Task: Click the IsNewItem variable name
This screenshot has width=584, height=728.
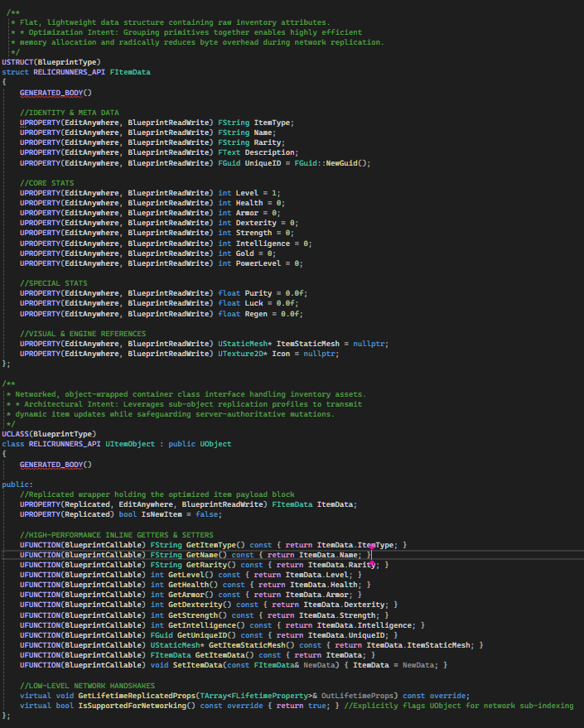Action: tap(162, 514)
